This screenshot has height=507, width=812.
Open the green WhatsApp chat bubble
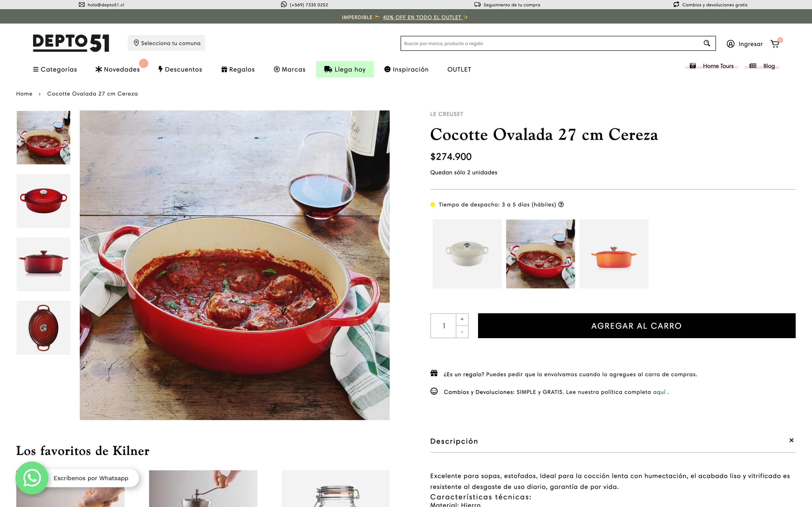32,478
